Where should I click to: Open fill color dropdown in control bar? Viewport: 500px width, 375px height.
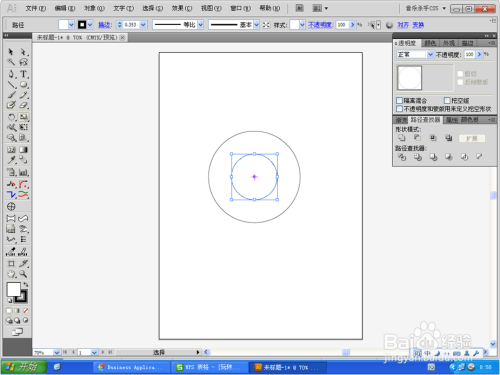point(71,25)
